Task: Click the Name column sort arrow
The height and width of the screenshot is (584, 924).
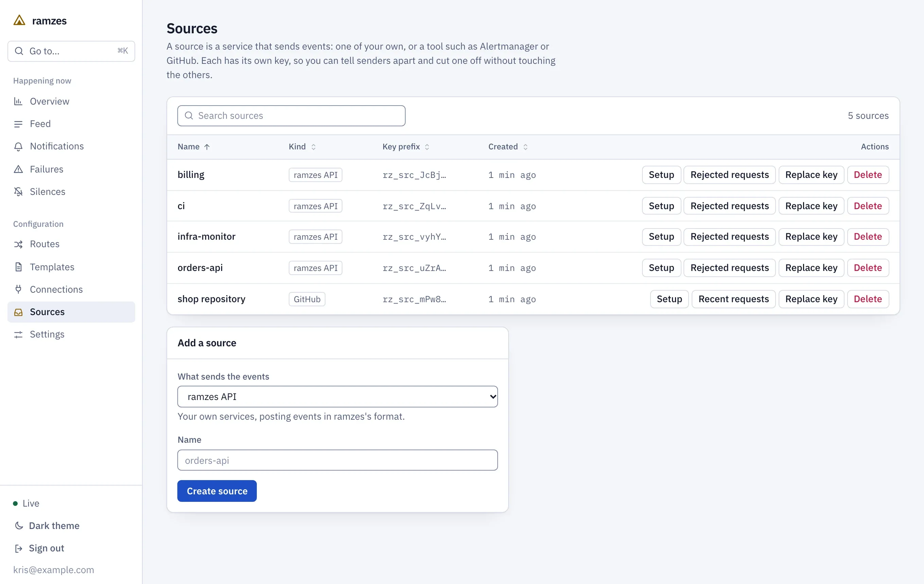Action: (x=207, y=147)
